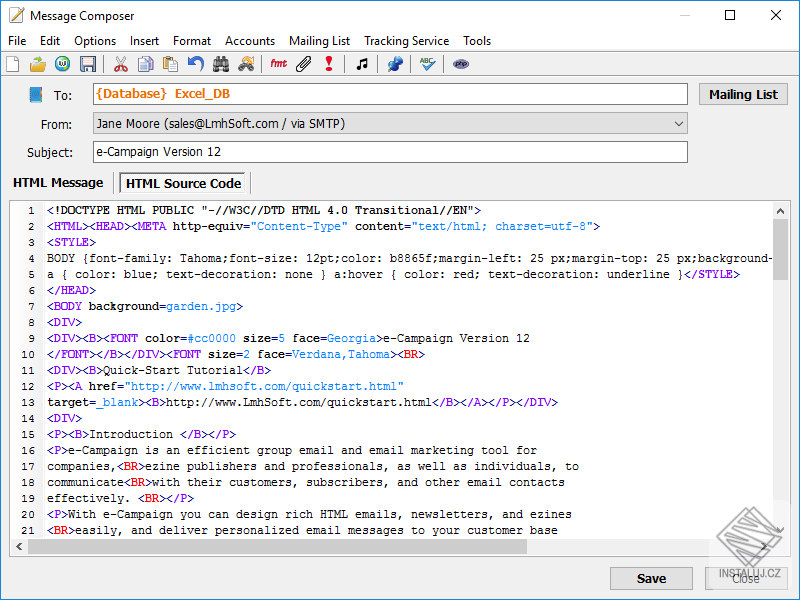Switch to the HTML Message tab
Viewport: 800px width, 600px height.
coord(58,183)
